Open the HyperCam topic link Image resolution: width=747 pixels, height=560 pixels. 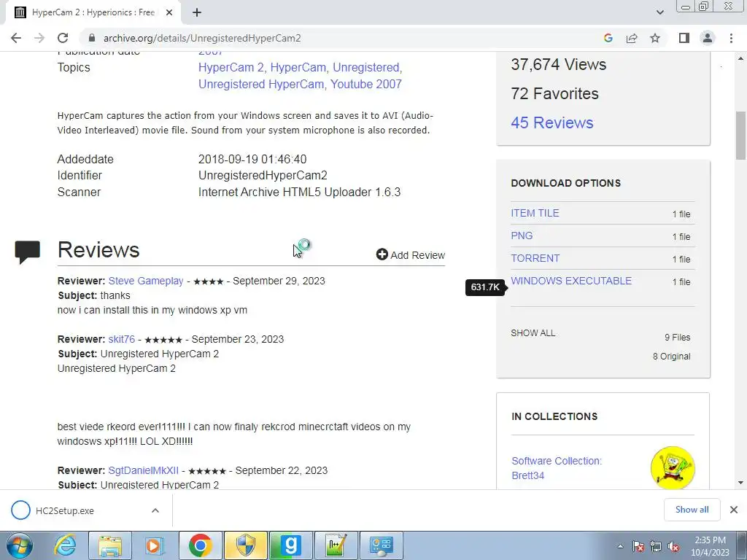298,67
